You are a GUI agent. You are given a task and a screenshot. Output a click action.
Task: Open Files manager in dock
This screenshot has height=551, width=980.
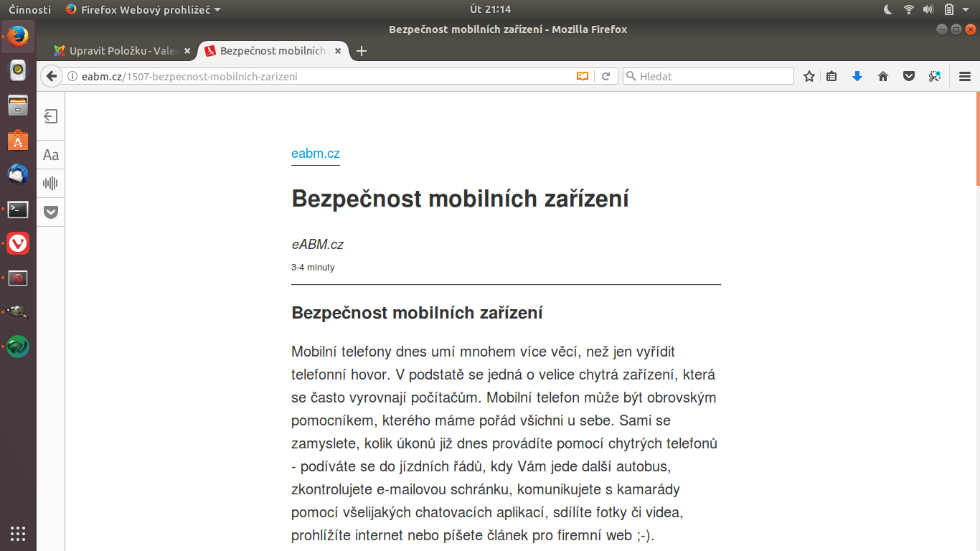click(18, 105)
